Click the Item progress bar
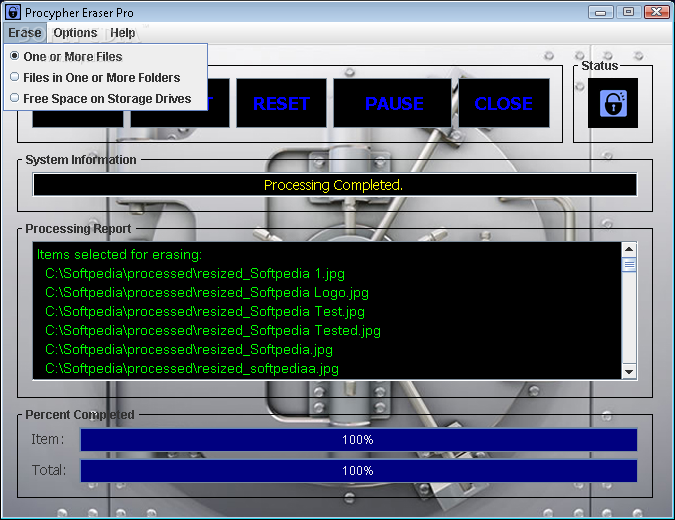 [x=359, y=440]
